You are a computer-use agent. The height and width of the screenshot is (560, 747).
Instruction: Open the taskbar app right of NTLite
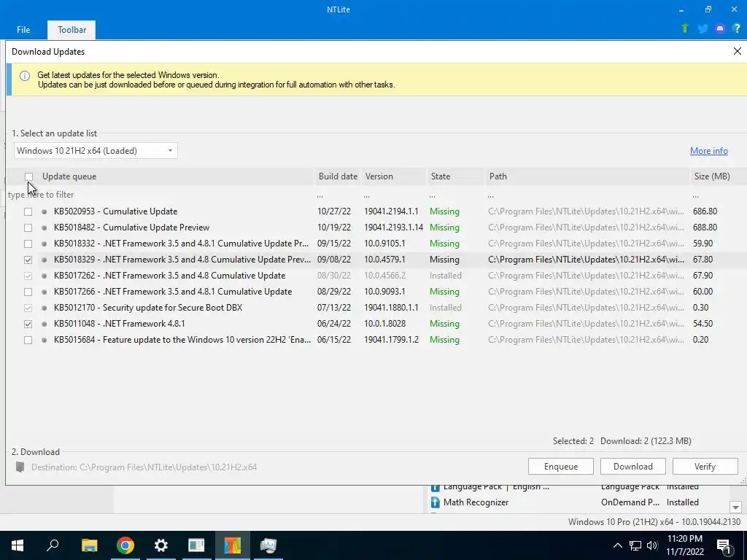[268, 545]
